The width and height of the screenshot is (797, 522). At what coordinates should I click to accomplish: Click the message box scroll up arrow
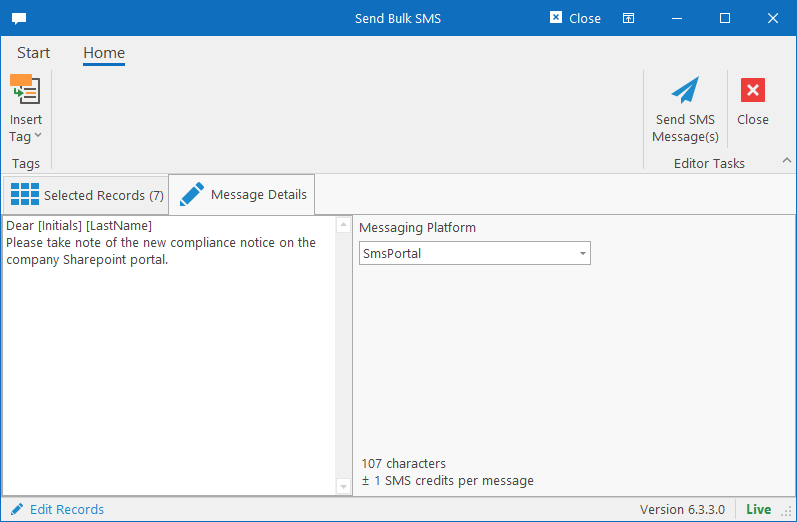(x=344, y=225)
